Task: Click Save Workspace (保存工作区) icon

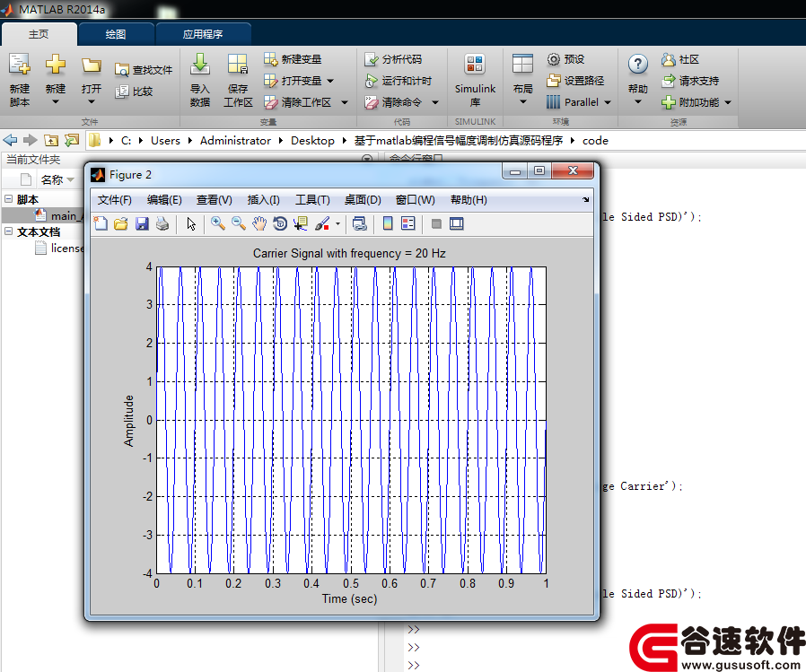Action: [238, 65]
